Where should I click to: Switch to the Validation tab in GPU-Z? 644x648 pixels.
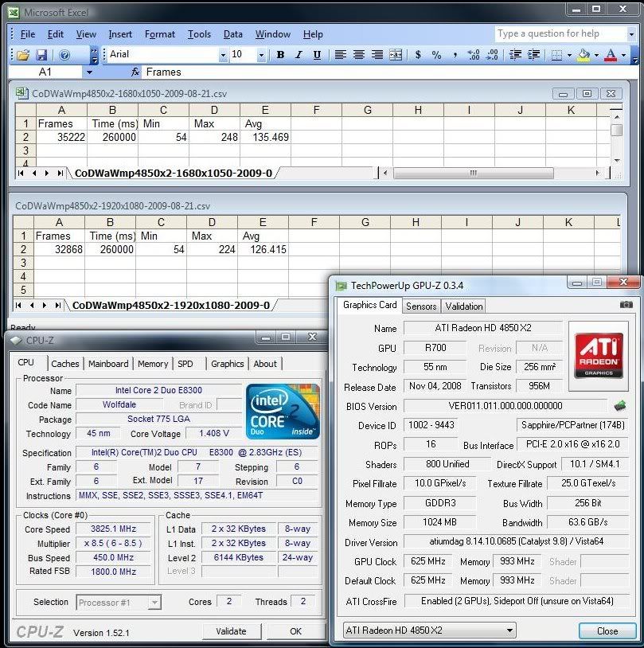click(464, 306)
